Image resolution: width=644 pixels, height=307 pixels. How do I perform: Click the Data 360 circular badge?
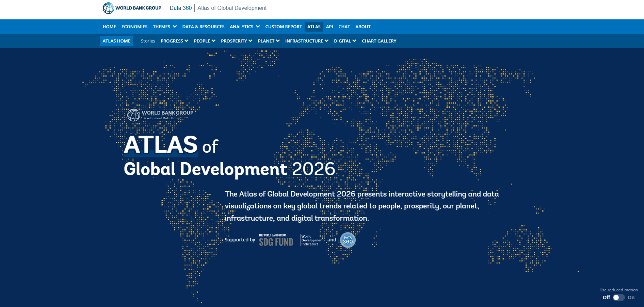click(348, 240)
